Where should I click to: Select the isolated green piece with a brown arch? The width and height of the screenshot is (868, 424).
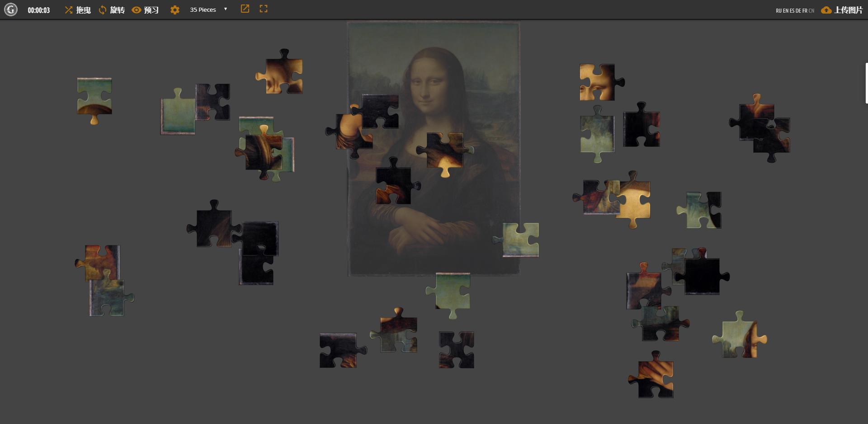click(94, 100)
